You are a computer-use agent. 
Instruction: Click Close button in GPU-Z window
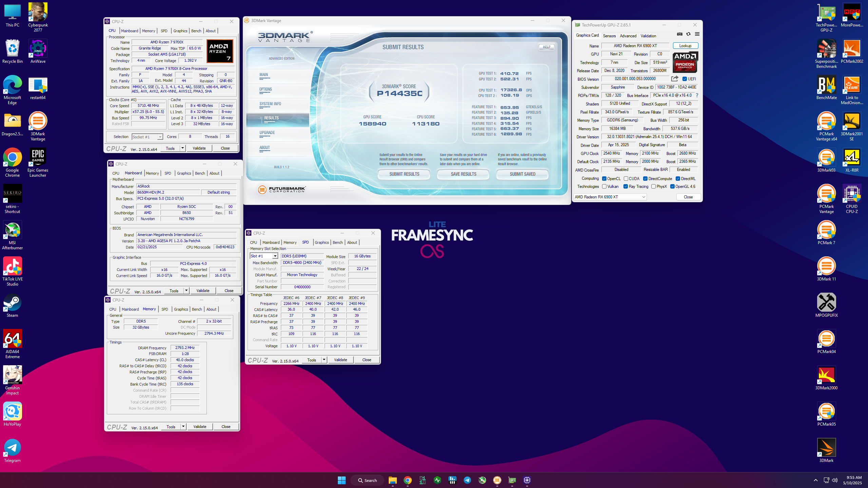pyautogui.click(x=688, y=197)
